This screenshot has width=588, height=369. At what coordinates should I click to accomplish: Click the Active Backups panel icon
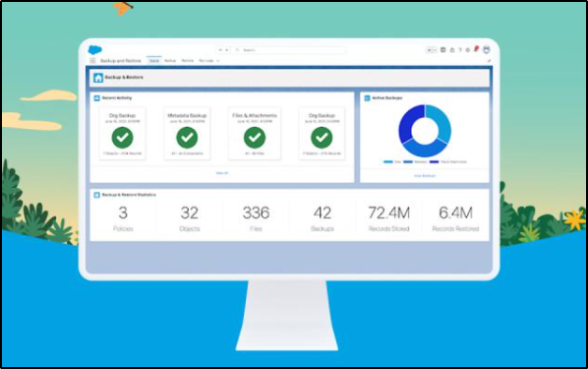pyautogui.click(x=367, y=98)
